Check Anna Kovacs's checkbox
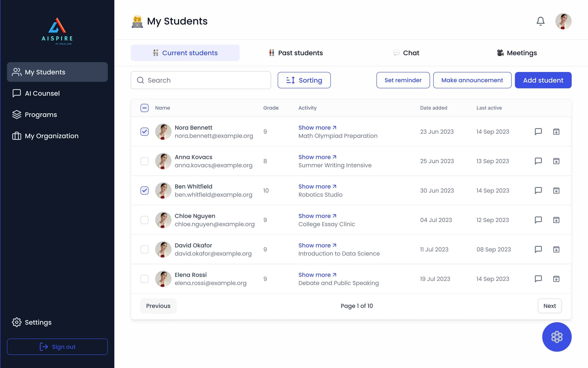The image size is (588, 368). pyautogui.click(x=145, y=161)
